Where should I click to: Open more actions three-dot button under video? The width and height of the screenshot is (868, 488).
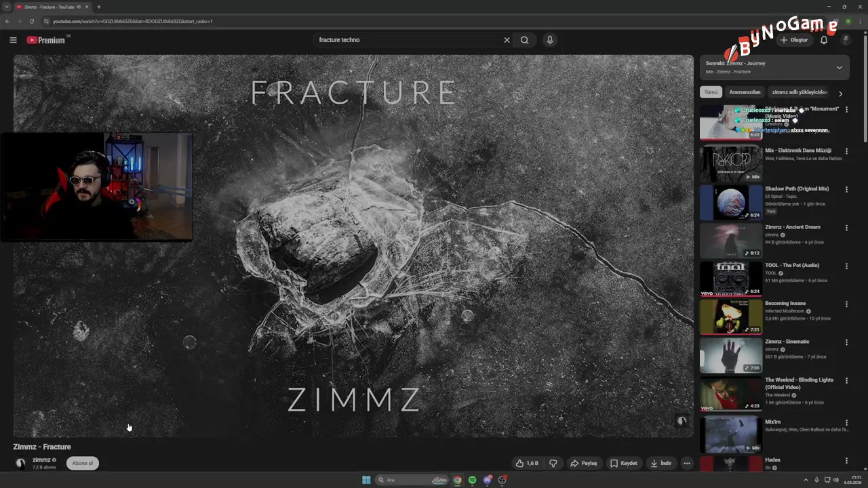687,464
